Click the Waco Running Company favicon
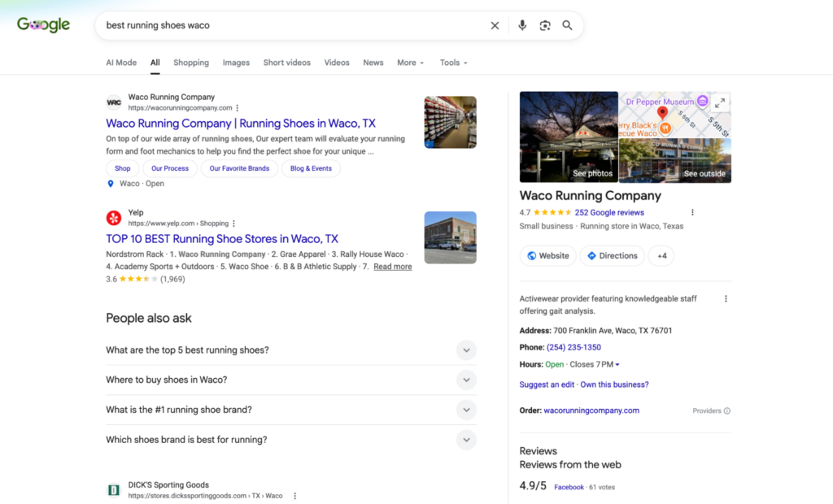This screenshot has width=833, height=504. (x=114, y=102)
